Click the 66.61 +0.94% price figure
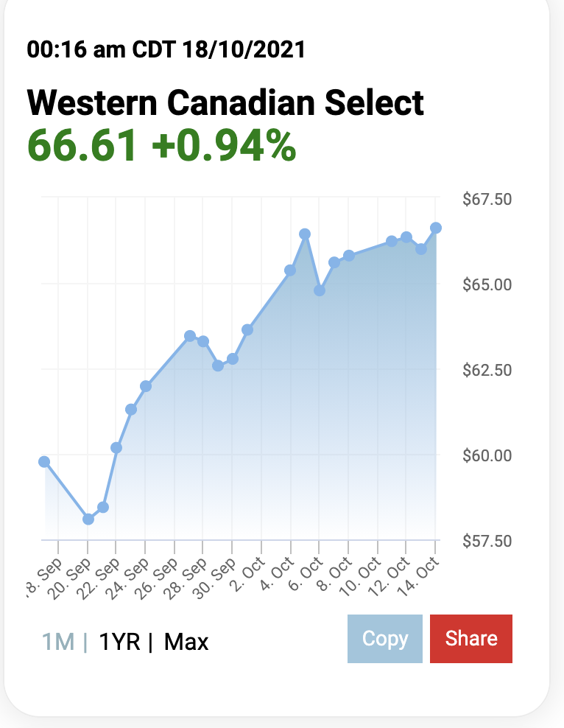564x728 pixels. click(161, 146)
